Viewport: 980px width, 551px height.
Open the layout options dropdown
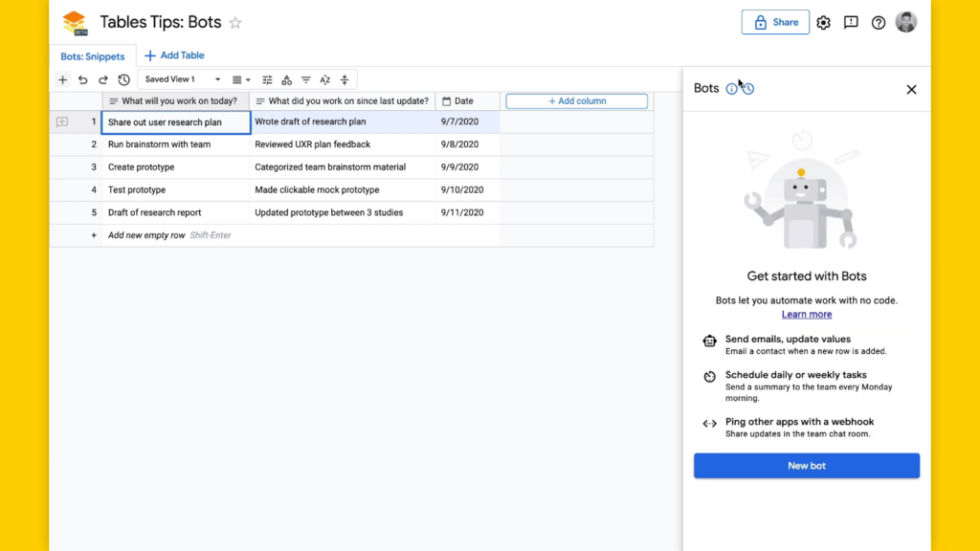(x=241, y=80)
